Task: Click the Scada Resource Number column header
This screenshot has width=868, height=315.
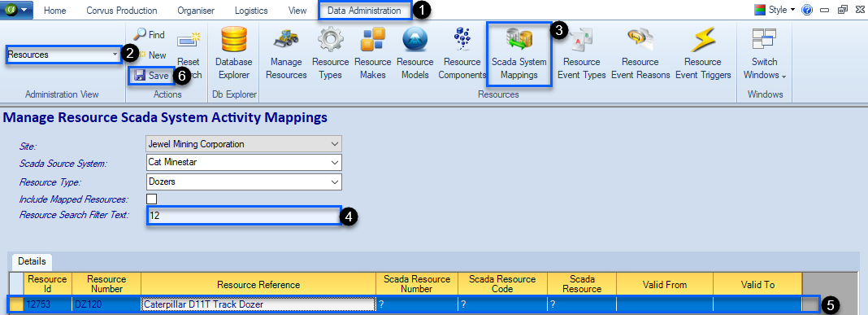Action: [417, 285]
